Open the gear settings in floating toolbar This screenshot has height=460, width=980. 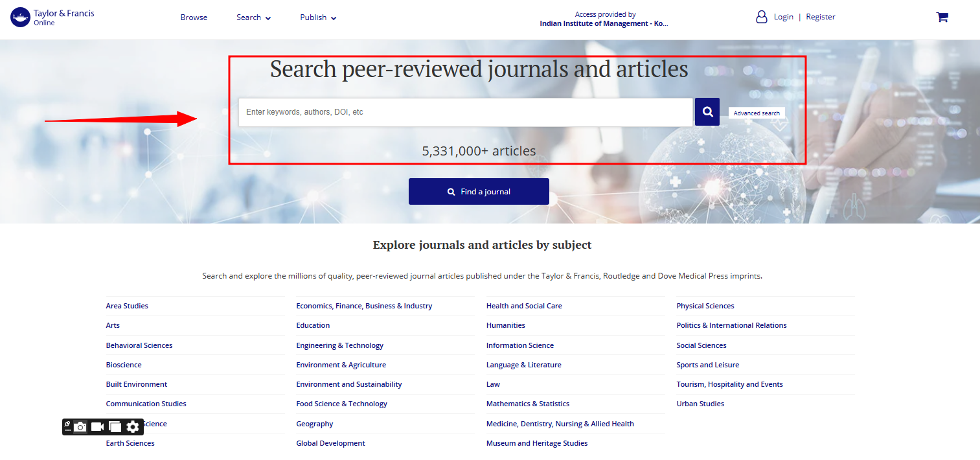133,426
